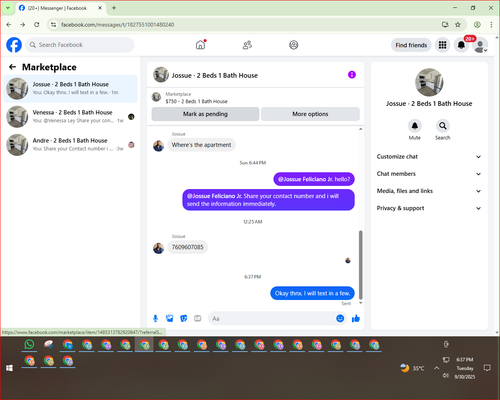The height and width of the screenshot is (400, 500).
Task: Go to Home feed icon
Action: tap(201, 45)
